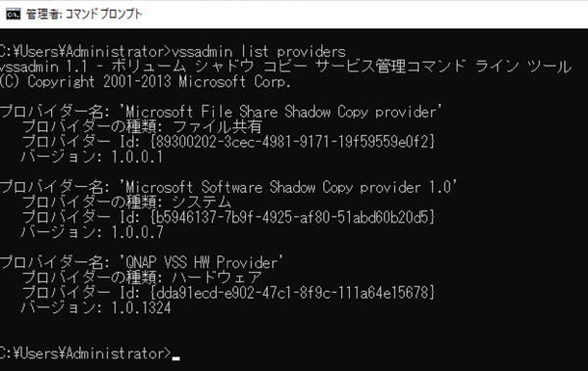Click the provider type 'システム' line
The width and height of the screenshot is (588, 371).
click(126, 203)
